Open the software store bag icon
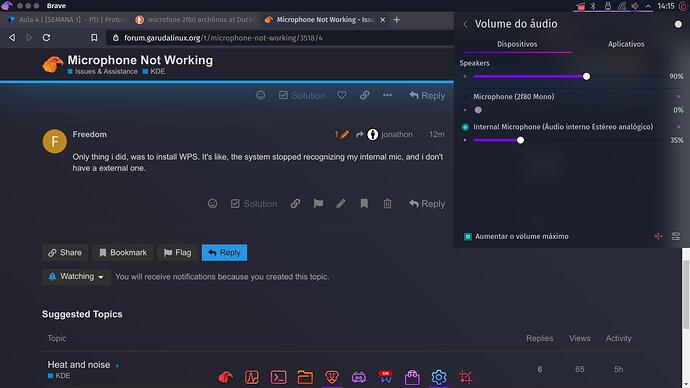Viewport: 690px width, 388px height. pos(412,377)
